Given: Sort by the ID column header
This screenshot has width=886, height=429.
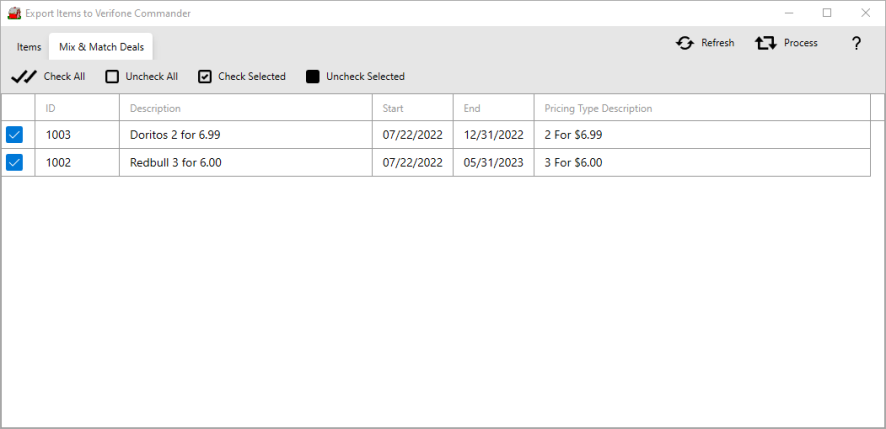Looking at the screenshot, I should [51, 108].
